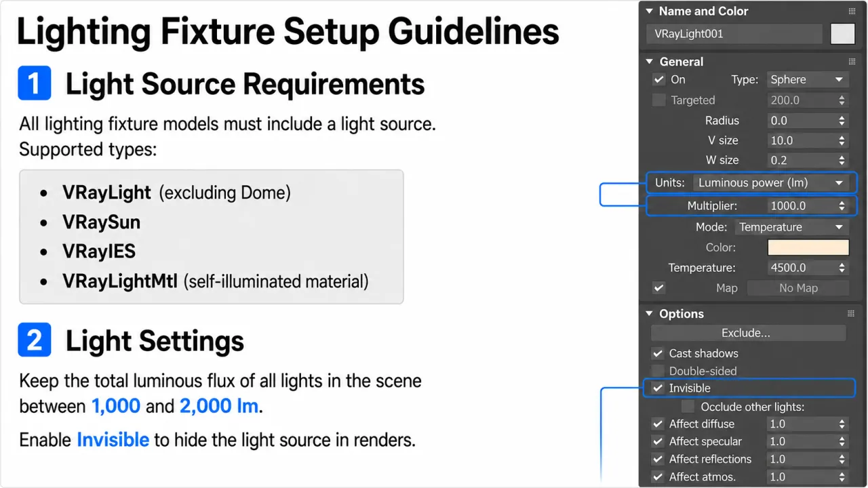Click the blue "1,000" value in the guidelines
The width and height of the screenshot is (868, 488).
tap(116, 407)
